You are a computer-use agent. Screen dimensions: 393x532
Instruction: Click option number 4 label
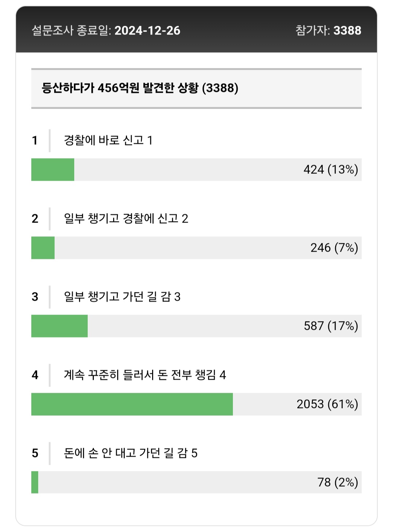[x=35, y=375]
